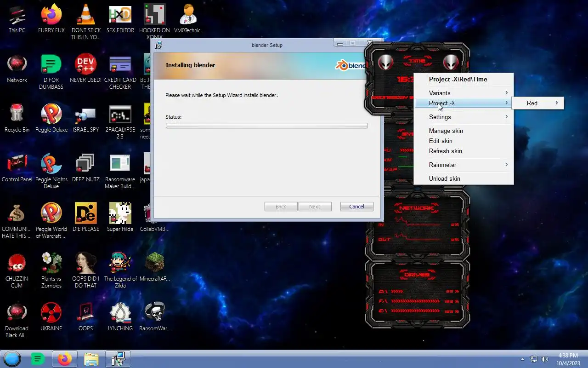Show hidden tray icons arrow
This screenshot has width=588, height=368.
(x=522, y=359)
